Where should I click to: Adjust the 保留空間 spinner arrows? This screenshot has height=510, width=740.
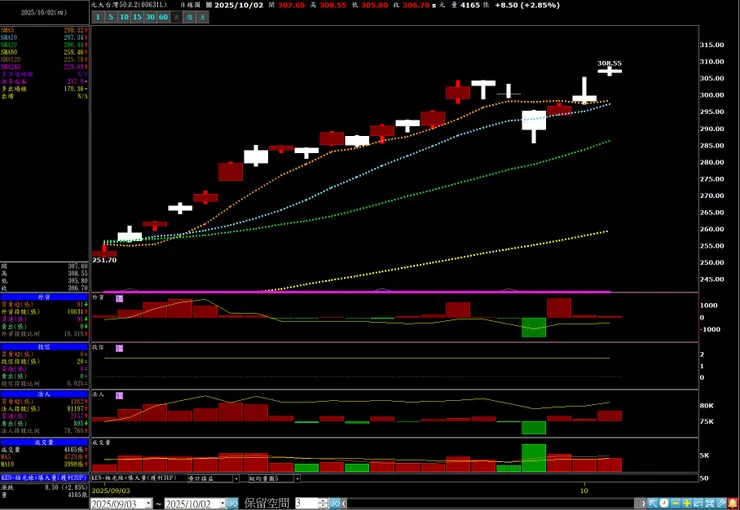[x=323, y=503]
